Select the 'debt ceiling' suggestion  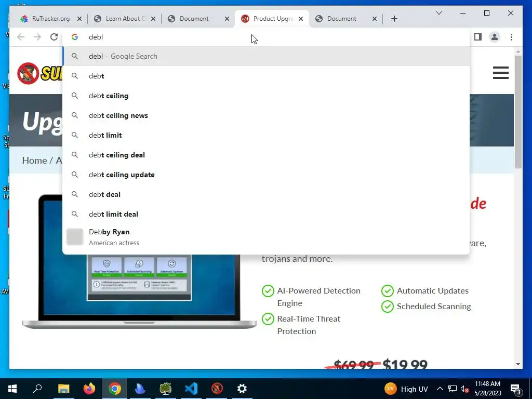[266, 96]
